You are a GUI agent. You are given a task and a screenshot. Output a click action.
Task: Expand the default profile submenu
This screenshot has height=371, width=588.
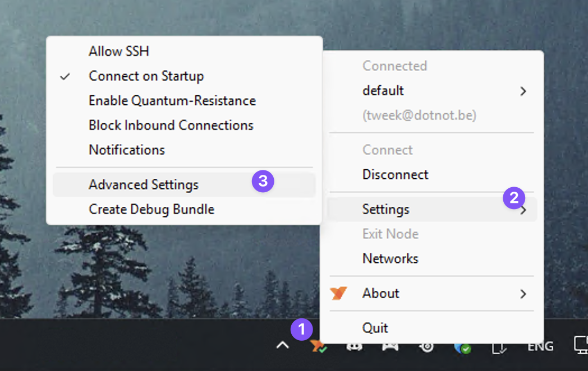(432, 91)
